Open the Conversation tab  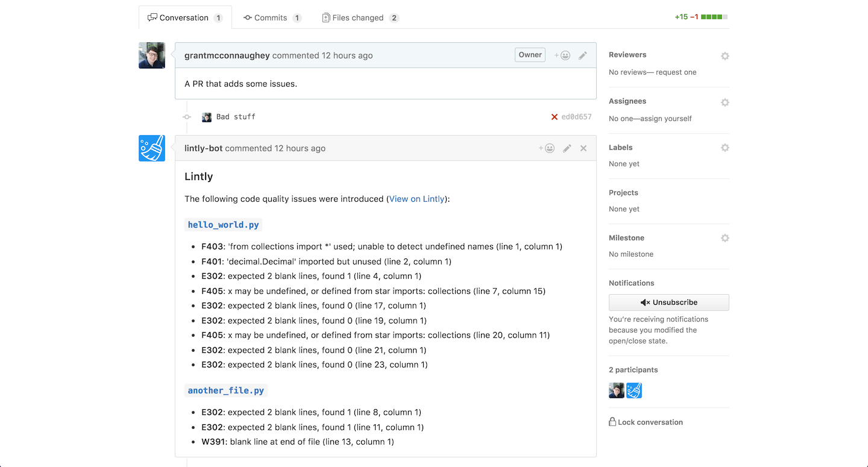[185, 17]
